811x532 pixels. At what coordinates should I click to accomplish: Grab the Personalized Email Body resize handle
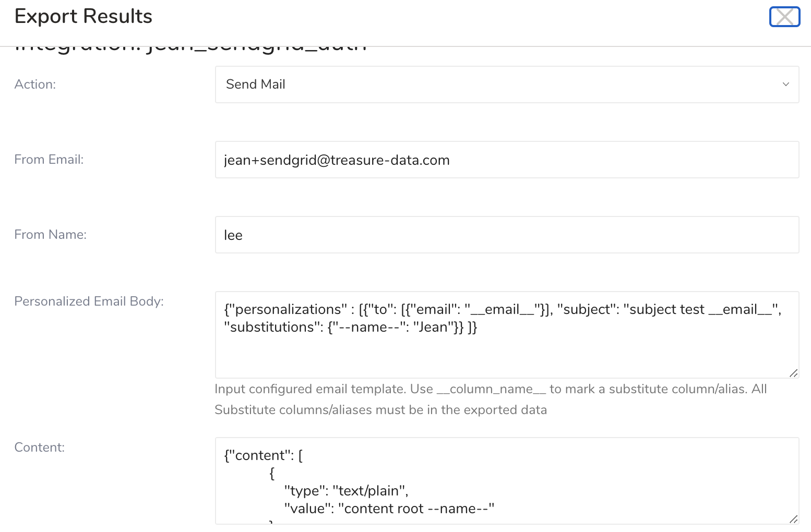793,373
